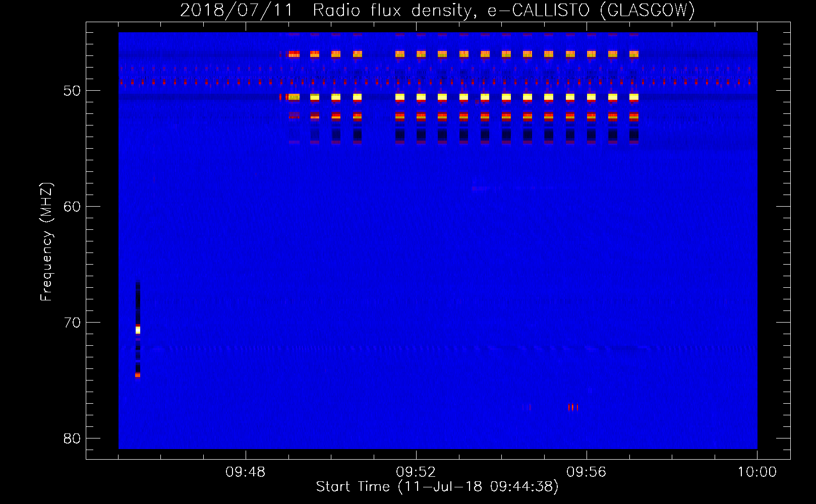Click the red marks near 77 MHz at 09:55
The width and height of the screenshot is (816, 504).
pos(573,407)
